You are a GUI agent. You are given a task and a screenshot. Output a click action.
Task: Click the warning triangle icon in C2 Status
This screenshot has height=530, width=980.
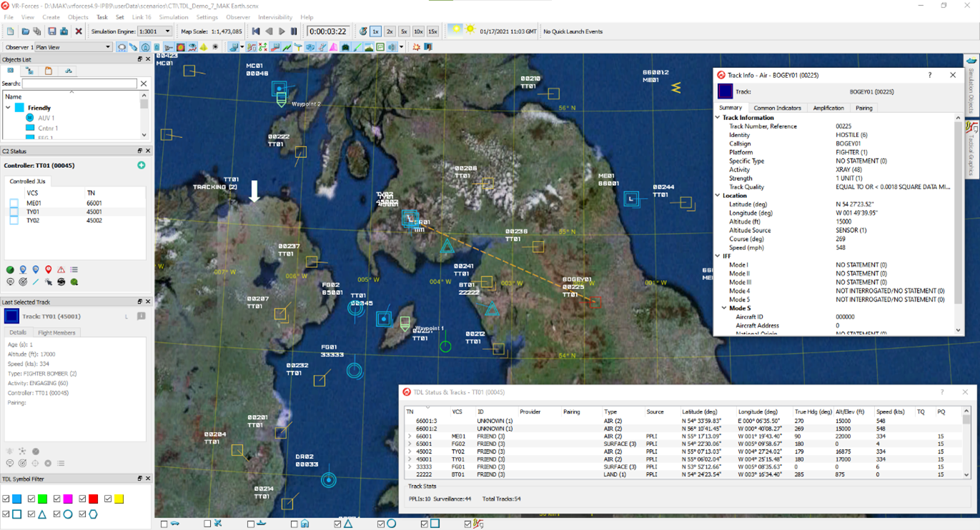(x=61, y=270)
